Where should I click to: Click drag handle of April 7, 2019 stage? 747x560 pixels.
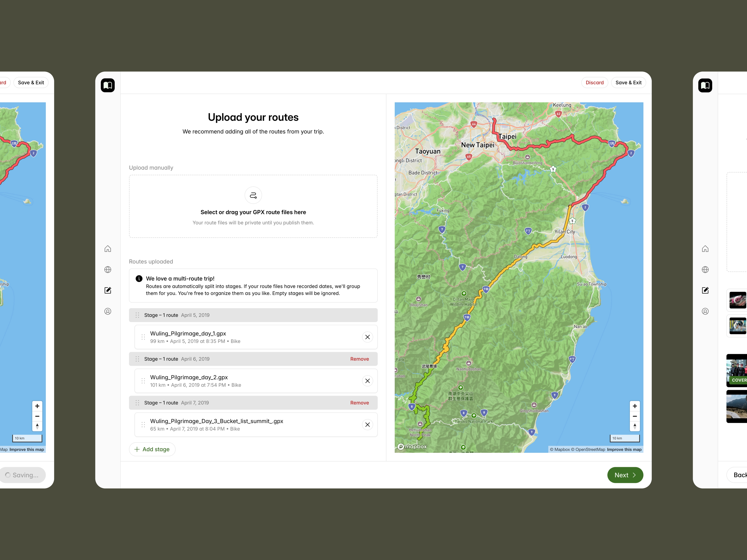coord(137,403)
